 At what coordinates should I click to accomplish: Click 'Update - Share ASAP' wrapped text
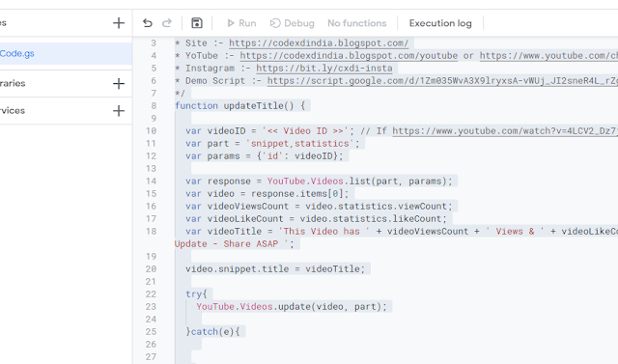click(226, 244)
